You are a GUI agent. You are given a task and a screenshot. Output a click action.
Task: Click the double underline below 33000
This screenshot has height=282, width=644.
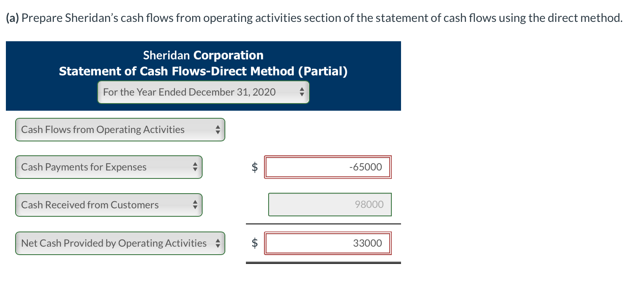click(324, 262)
